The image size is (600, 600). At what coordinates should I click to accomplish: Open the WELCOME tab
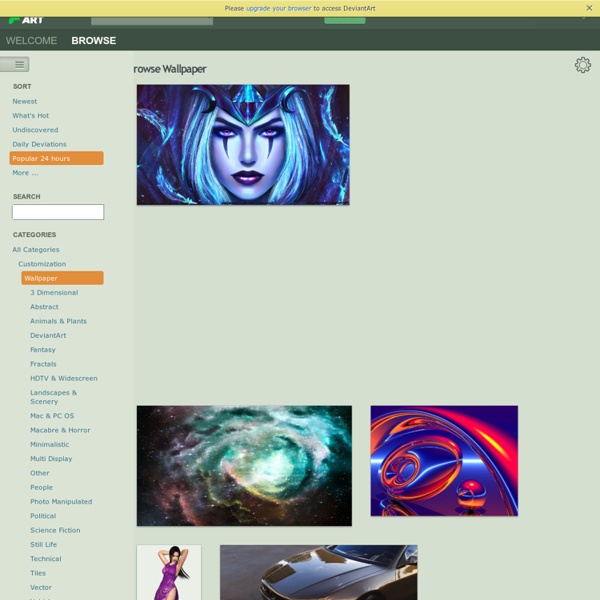(31, 41)
